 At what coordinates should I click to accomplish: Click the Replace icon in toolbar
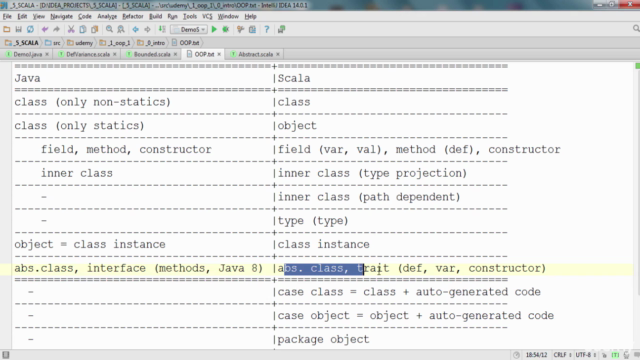(121, 29)
